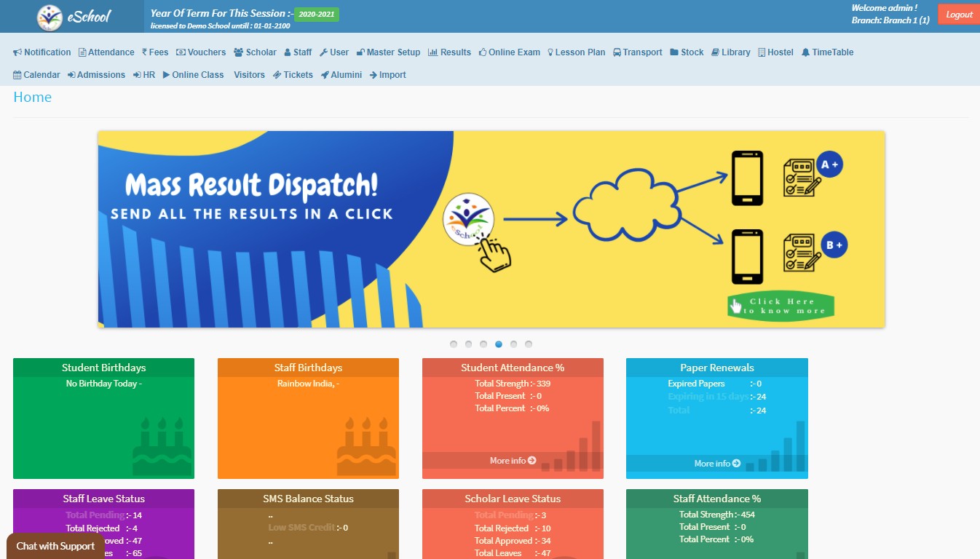Screen dimensions: 980x559
Task: Open the Lesson Plan bulb menu
Action: 576,52
